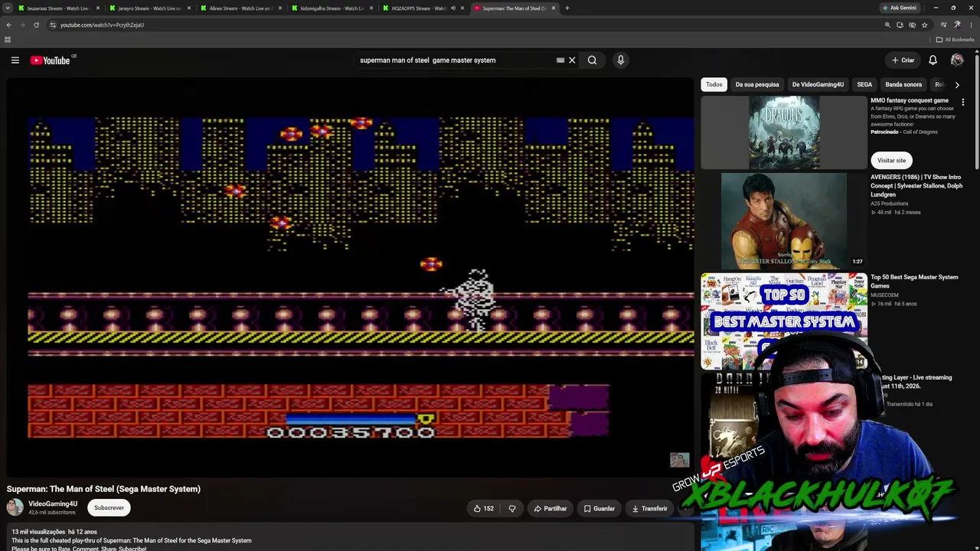The width and height of the screenshot is (980, 551).
Task: Switch to the HOZAOFPS Stream tab
Action: (419, 8)
